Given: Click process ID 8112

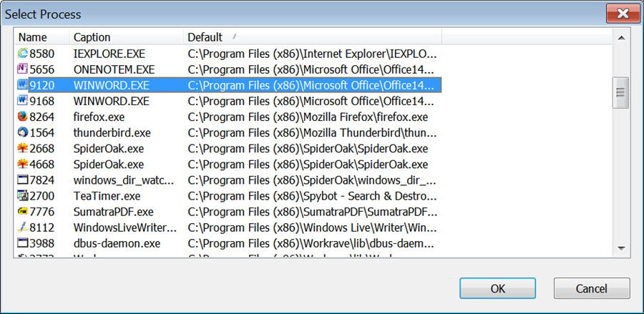Looking at the screenshot, I should click(42, 227).
